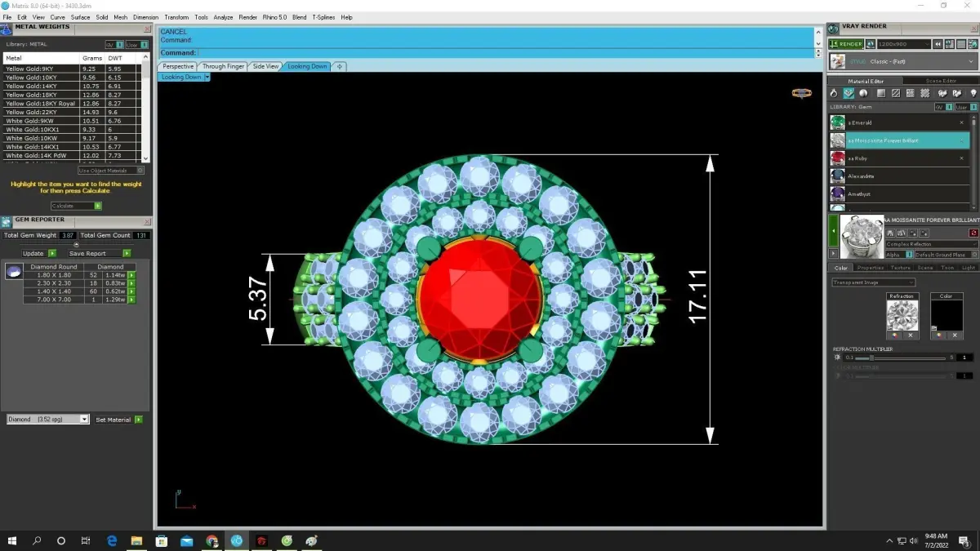Viewport: 980px width, 551px height.
Task: Open the Texture tab in material editor
Action: click(x=900, y=268)
